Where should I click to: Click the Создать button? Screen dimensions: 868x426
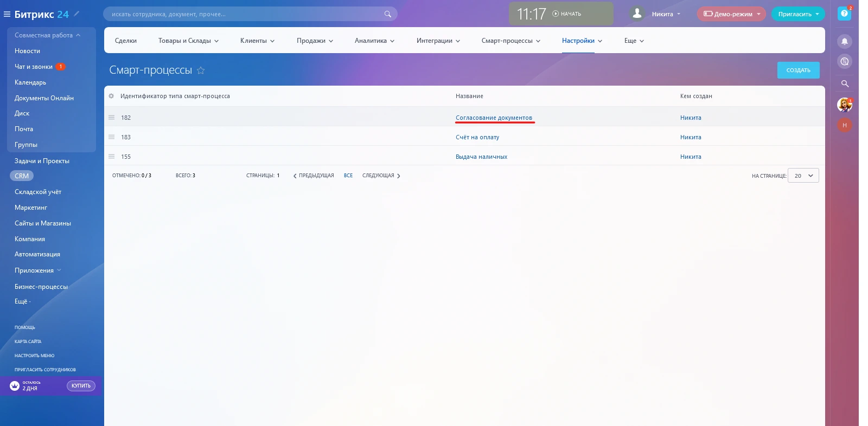(x=798, y=70)
